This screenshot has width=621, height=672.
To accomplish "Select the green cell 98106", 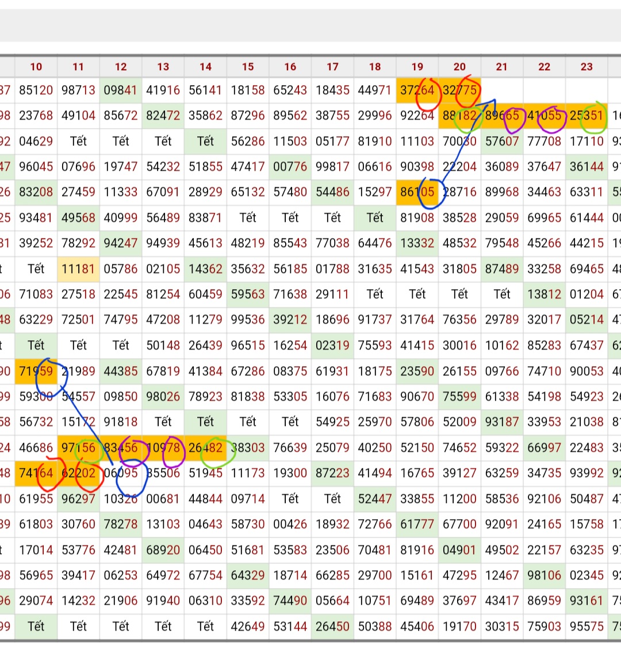I will (x=545, y=575).
